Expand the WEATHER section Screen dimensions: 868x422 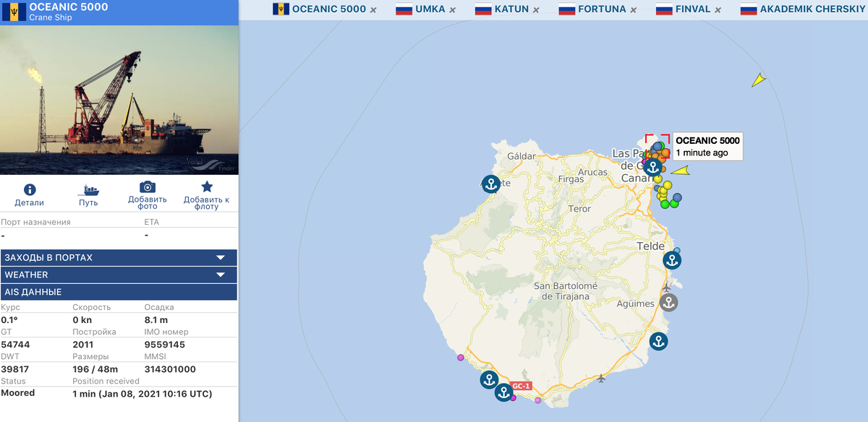(x=119, y=275)
